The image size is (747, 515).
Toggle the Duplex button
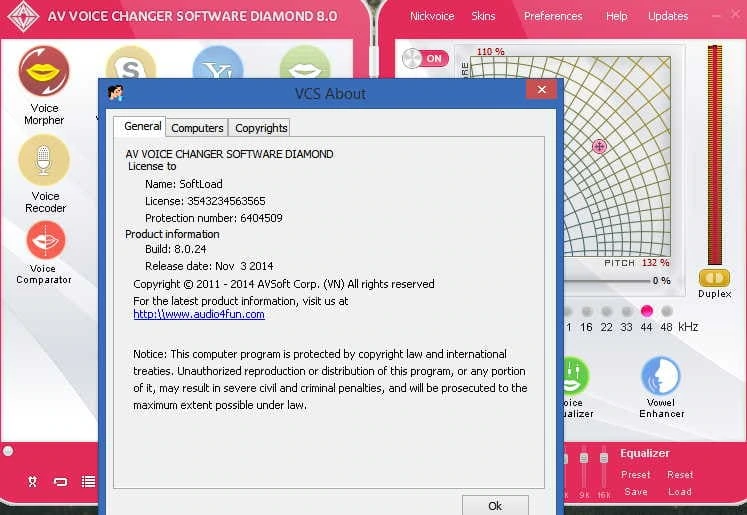click(714, 278)
